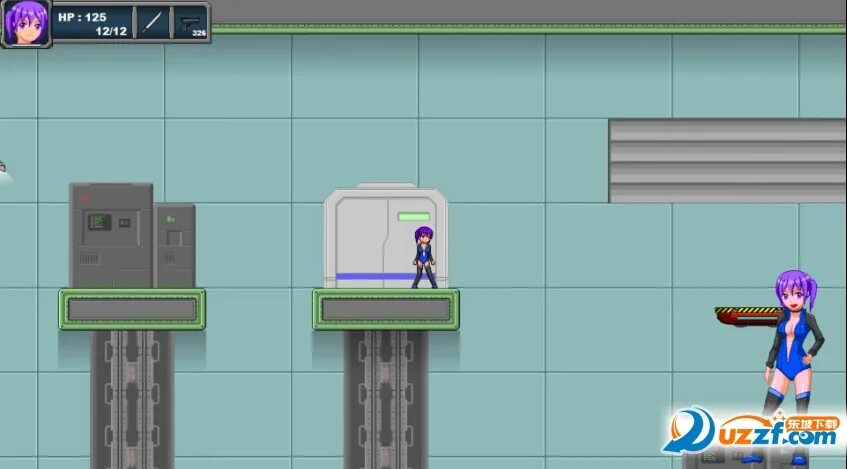Click the middle green-framed platform
The image size is (847, 469).
pos(386,310)
